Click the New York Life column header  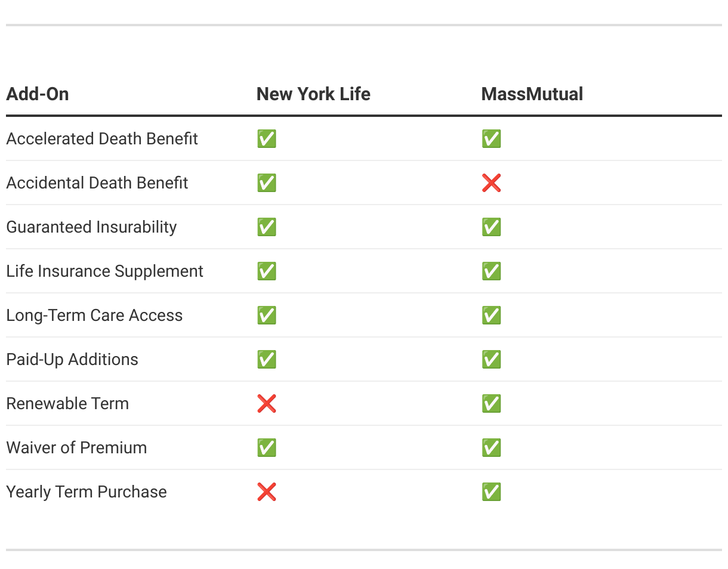[x=313, y=94]
